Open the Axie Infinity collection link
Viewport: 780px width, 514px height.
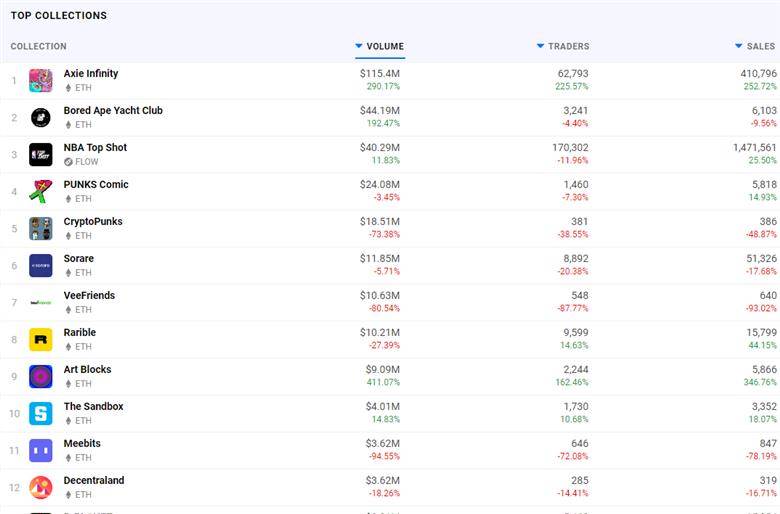point(91,74)
